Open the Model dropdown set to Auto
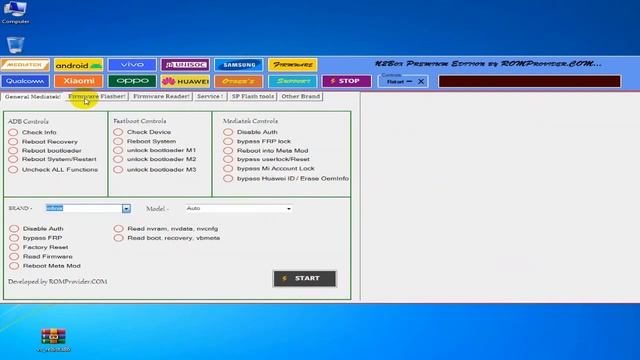The width and height of the screenshot is (640, 360). tap(239, 209)
